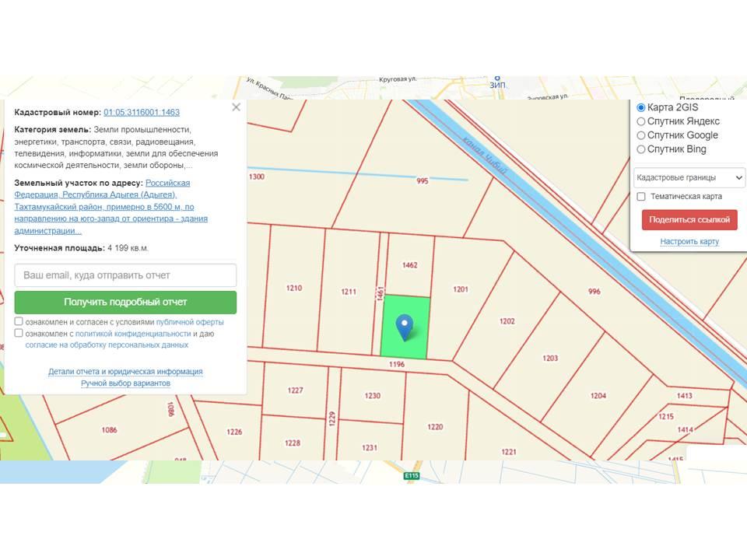Image resolution: width=747 pixels, height=560 pixels.
Task: Click the Поделиться ссылкой button
Action: (x=689, y=220)
